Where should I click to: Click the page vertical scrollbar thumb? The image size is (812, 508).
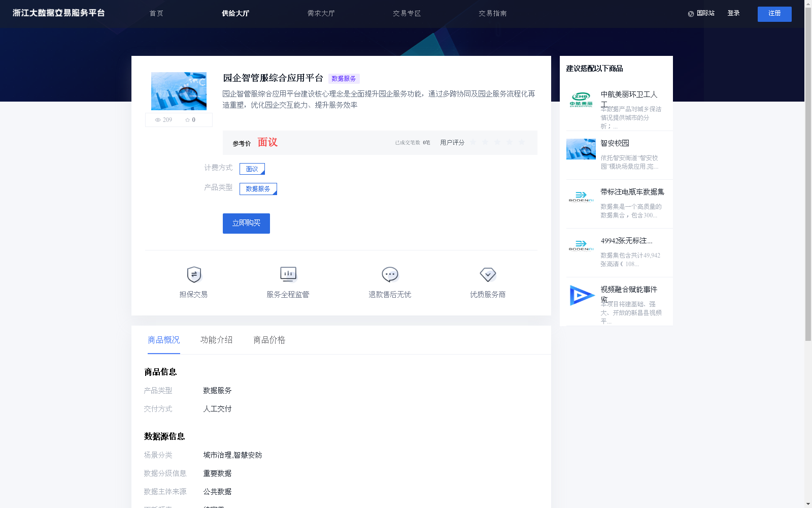pos(808,174)
